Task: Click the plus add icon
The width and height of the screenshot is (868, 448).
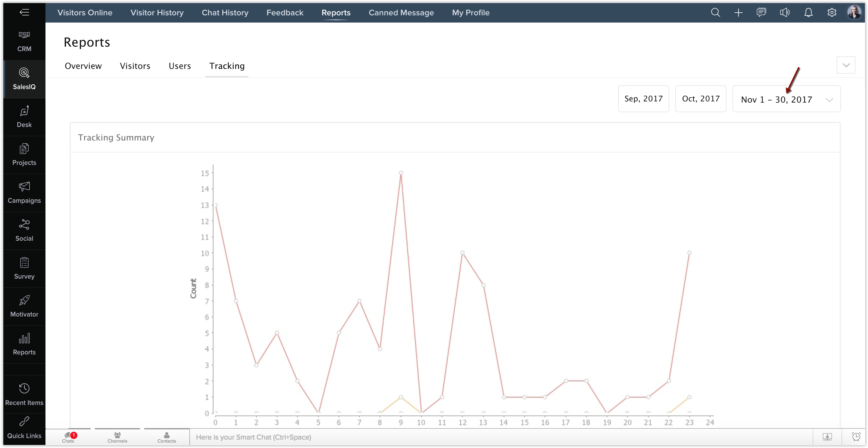Action: tap(738, 13)
